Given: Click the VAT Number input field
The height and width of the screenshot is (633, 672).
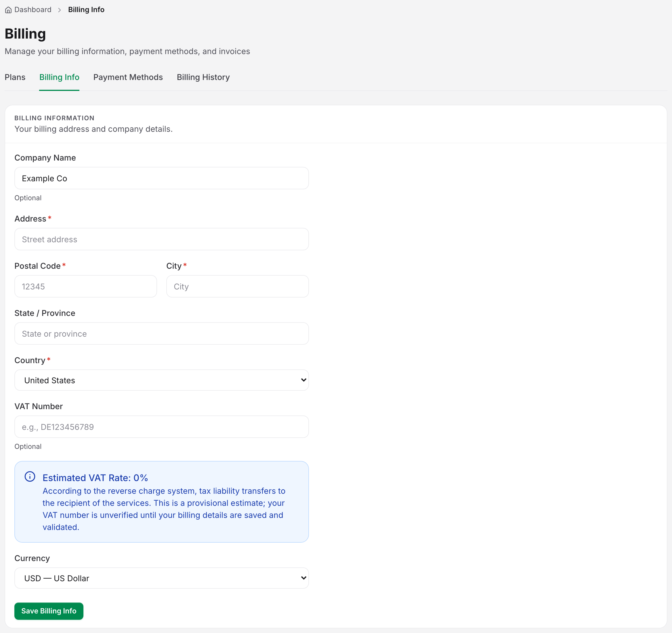Looking at the screenshot, I should pos(162,427).
